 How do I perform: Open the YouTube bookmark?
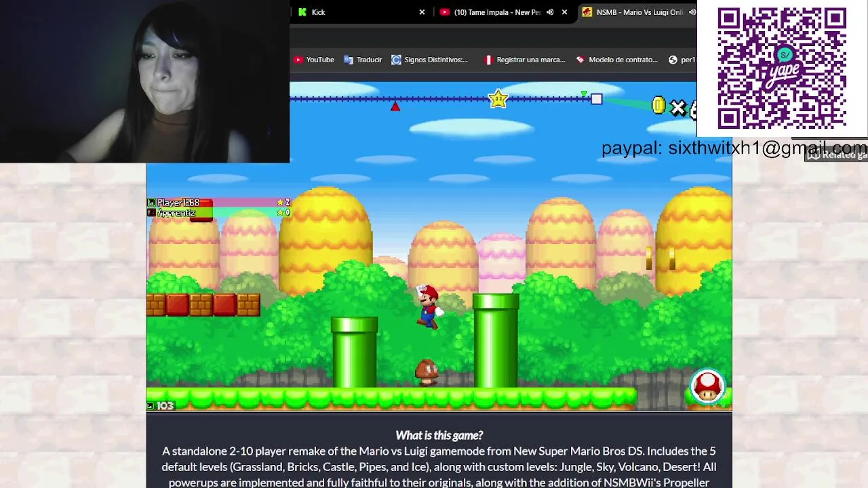pos(314,60)
